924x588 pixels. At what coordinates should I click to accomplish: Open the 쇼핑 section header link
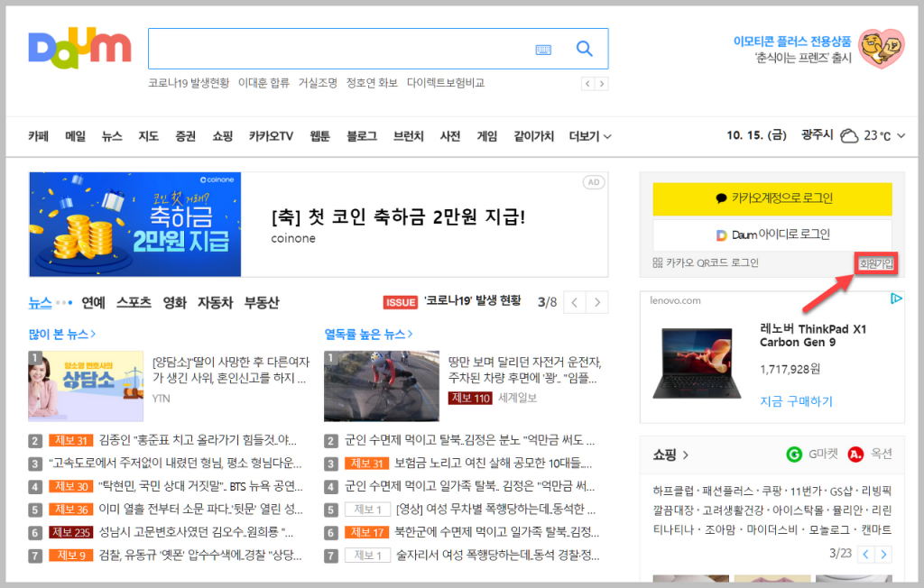tap(670, 455)
